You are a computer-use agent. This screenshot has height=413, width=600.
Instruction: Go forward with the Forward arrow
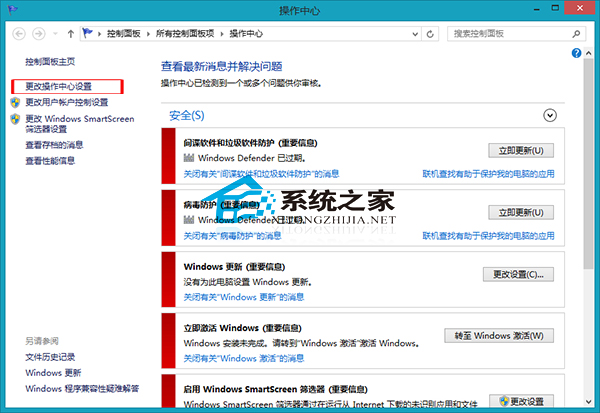tap(39, 34)
